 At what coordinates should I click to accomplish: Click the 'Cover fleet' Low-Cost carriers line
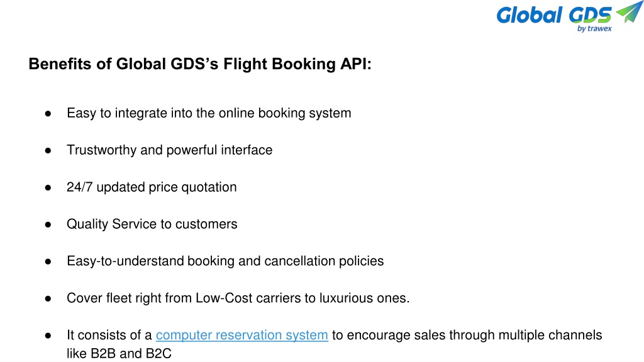[x=238, y=298]
